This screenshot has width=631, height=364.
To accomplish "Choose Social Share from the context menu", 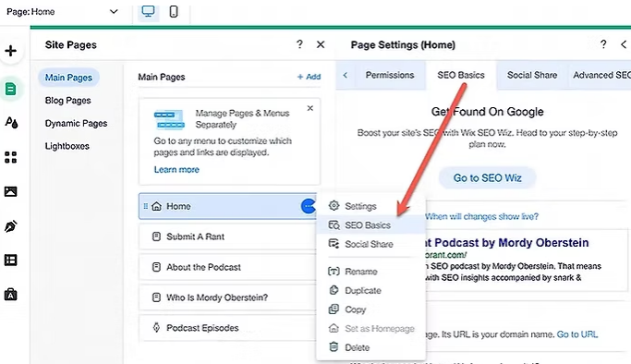I will [x=370, y=244].
